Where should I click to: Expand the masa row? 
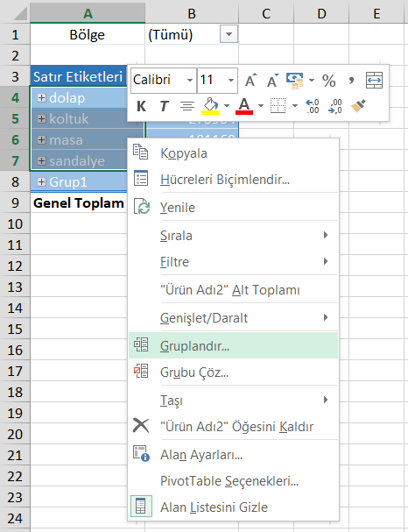click(x=41, y=139)
